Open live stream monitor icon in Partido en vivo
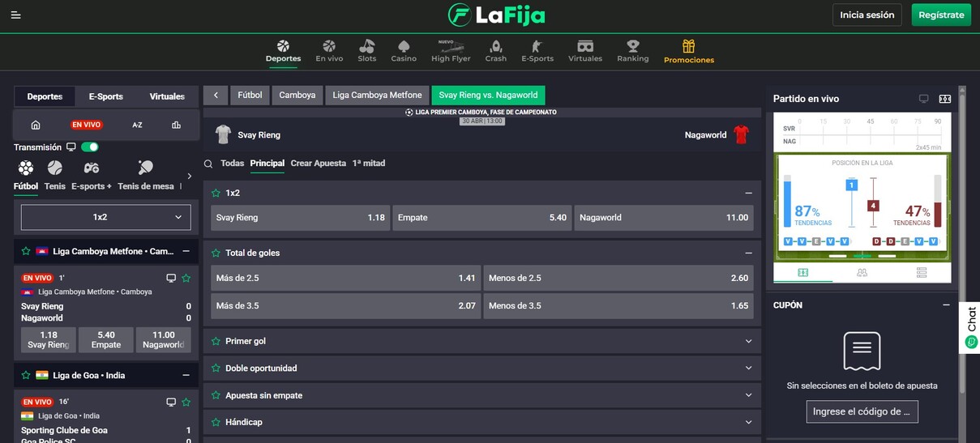This screenshot has width=980, height=443. (x=923, y=99)
